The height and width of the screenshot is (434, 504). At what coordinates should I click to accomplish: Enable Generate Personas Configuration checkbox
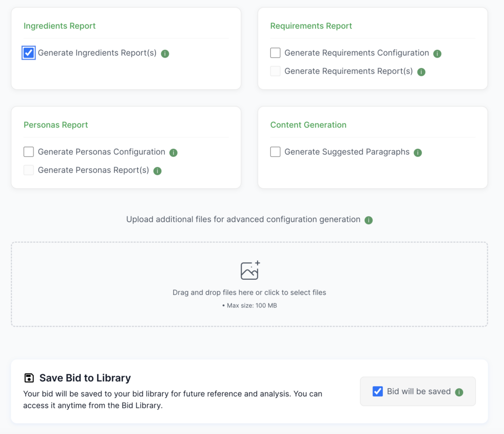pos(29,152)
